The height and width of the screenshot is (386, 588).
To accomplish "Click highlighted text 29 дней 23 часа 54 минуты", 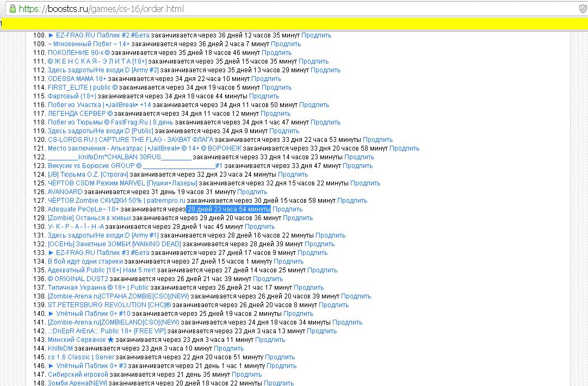I will (229, 209).
